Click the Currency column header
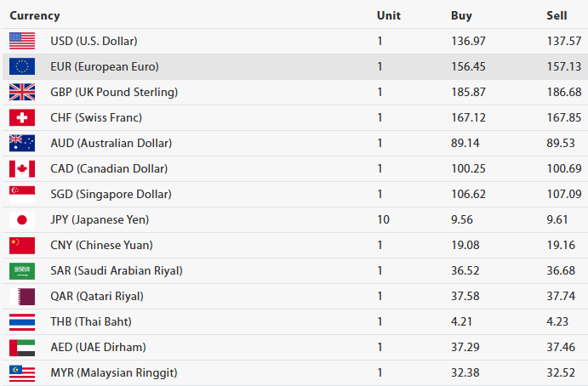Image resolution: width=588 pixels, height=386 pixels. click(x=34, y=15)
